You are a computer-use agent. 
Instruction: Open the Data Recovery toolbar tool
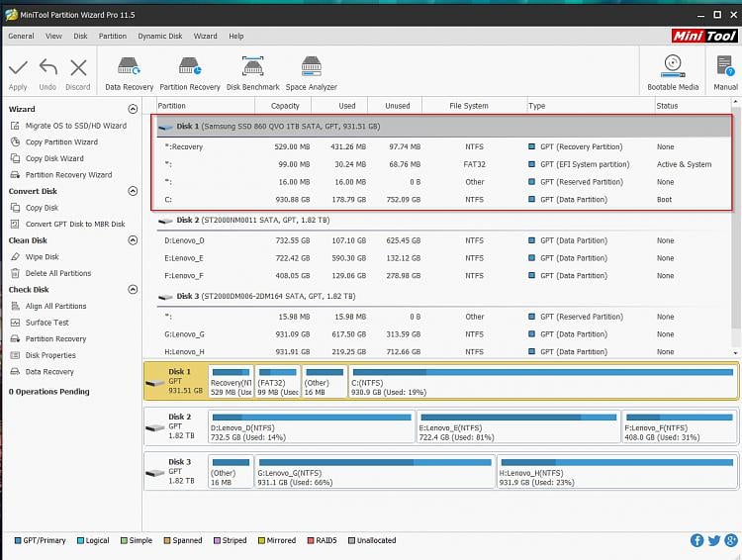tap(129, 68)
